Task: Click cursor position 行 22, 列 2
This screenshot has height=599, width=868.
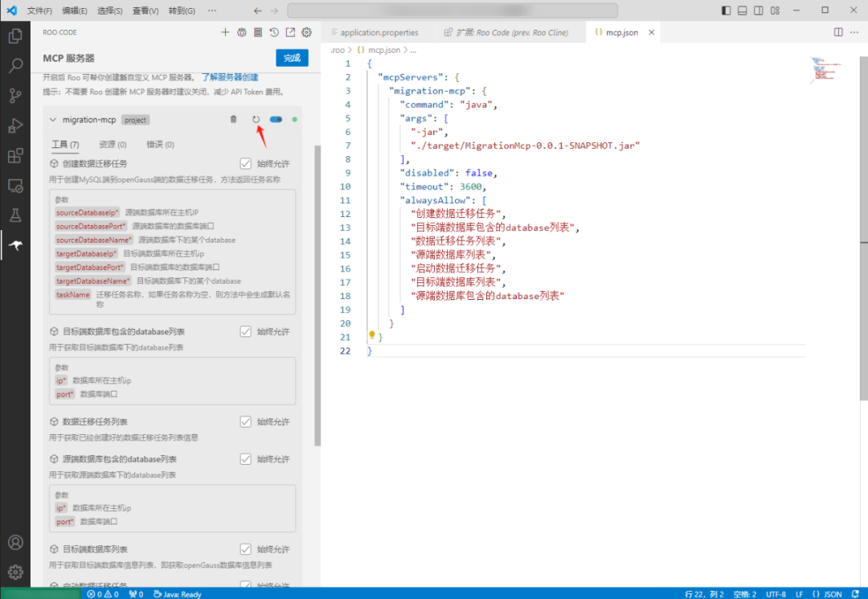Action: click(x=704, y=593)
